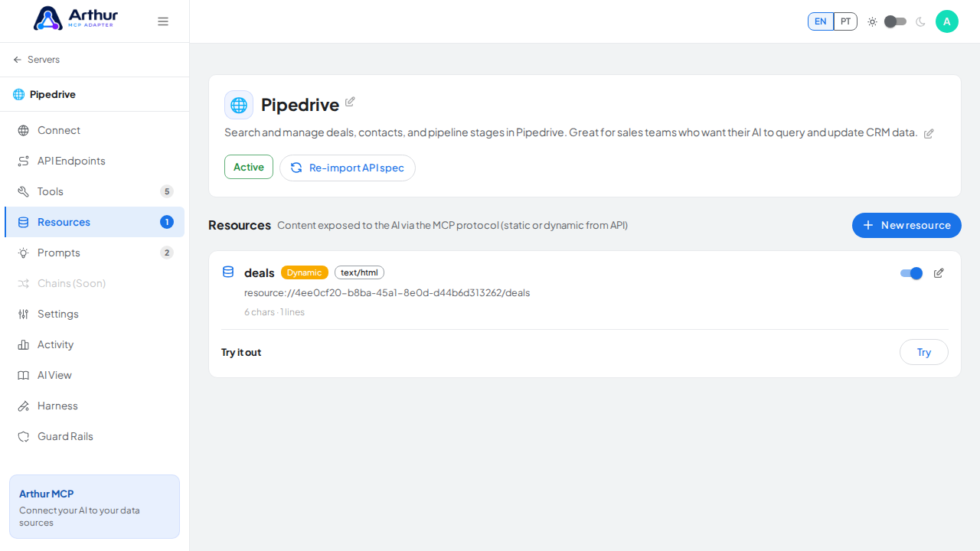Edit the Pipedrive server name
The width and height of the screenshot is (980, 551).
(350, 102)
